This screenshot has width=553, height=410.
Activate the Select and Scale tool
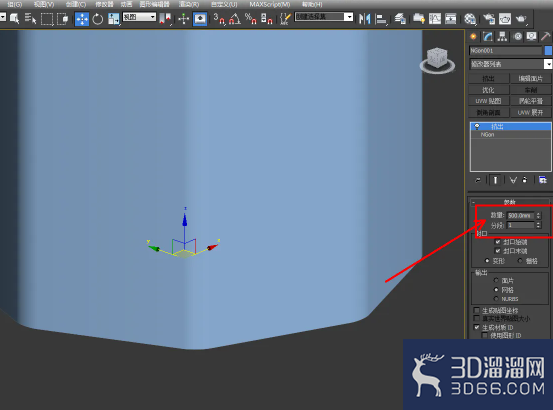coord(114,19)
